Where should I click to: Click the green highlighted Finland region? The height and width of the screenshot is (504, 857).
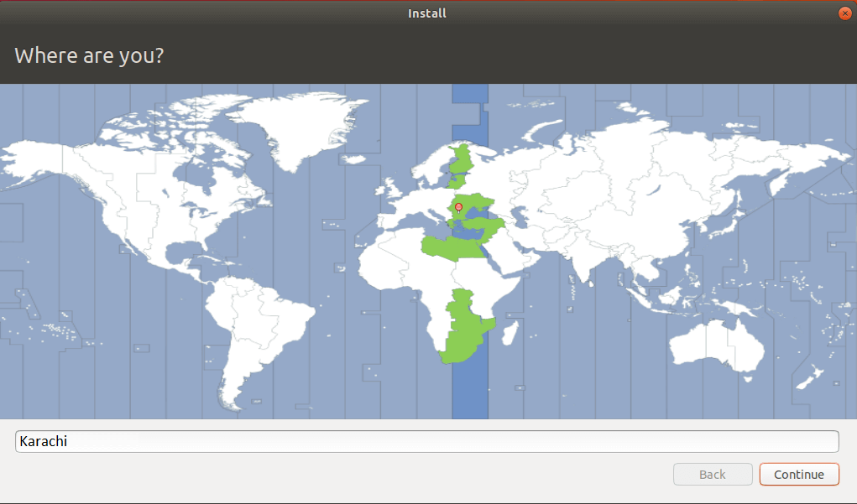(x=463, y=159)
